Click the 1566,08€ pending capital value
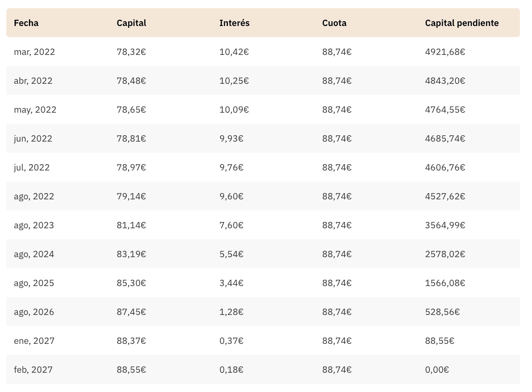This screenshot has height=392, width=532. coord(445,283)
